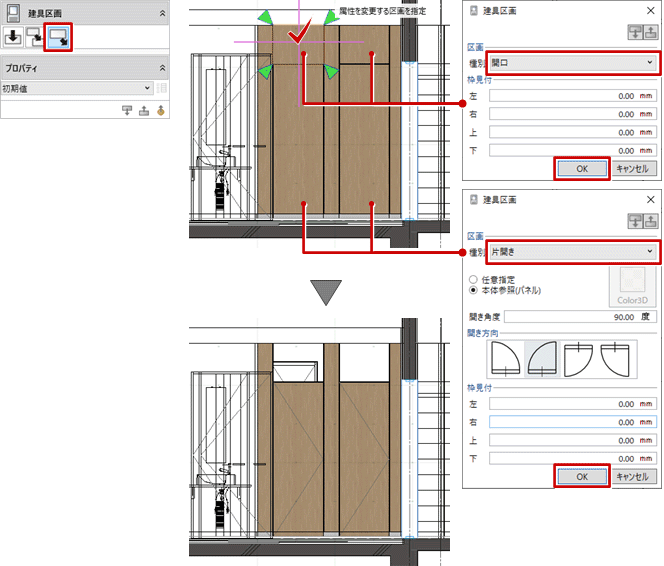Click the 左 frame width field in upper dialog
Image resolution: width=664 pixels, height=566 pixels.
point(573,97)
